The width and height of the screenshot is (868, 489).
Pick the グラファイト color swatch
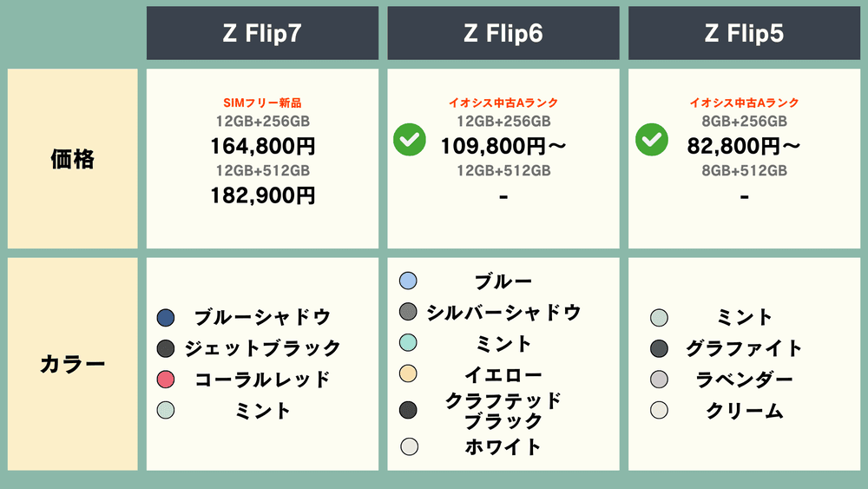click(659, 349)
